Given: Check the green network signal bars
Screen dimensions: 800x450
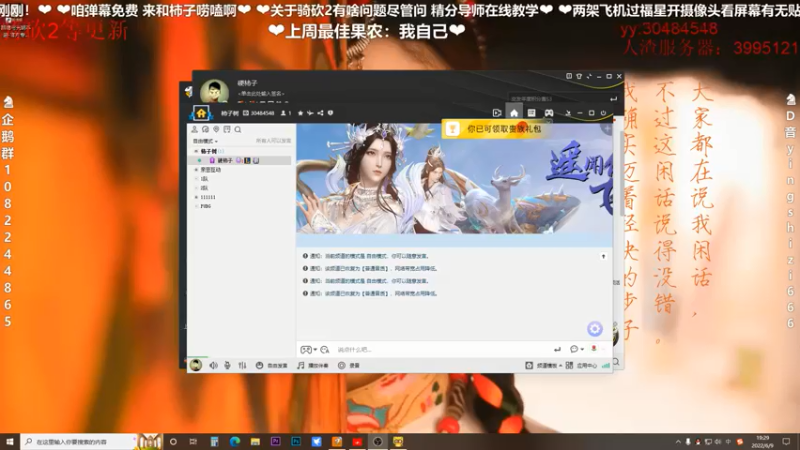Looking at the screenshot, I should [x=606, y=365].
